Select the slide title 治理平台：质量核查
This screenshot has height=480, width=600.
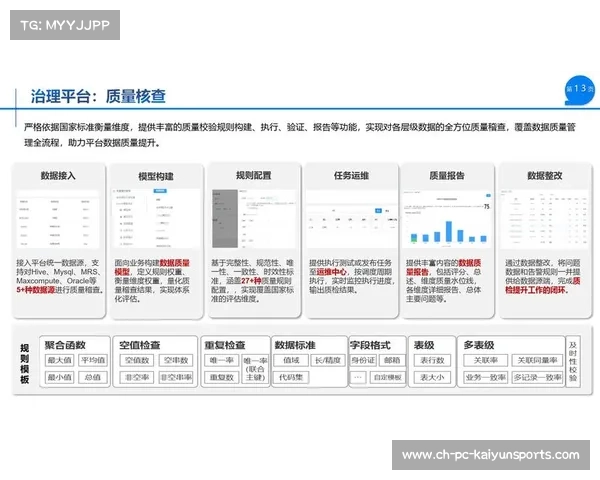(x=98, y=96)
